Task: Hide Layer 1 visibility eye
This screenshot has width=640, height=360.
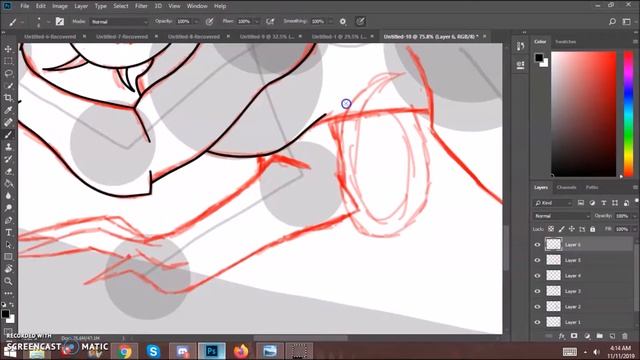Action: (537, 322)
